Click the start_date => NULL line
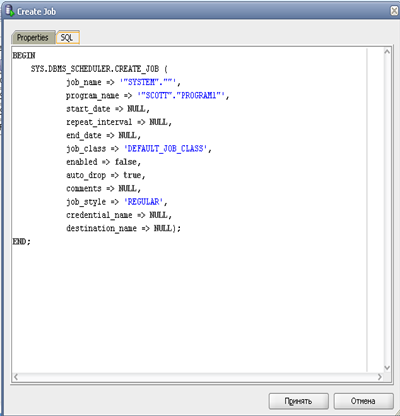This screenshot has width=400, height=416. click(108, 109)
